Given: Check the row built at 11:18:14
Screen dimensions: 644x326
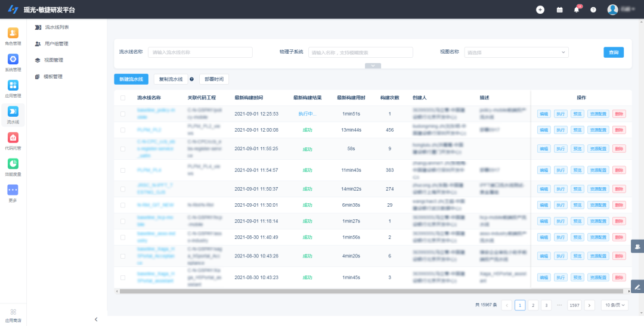Looking at the screenshot, I should pos(123,221).
